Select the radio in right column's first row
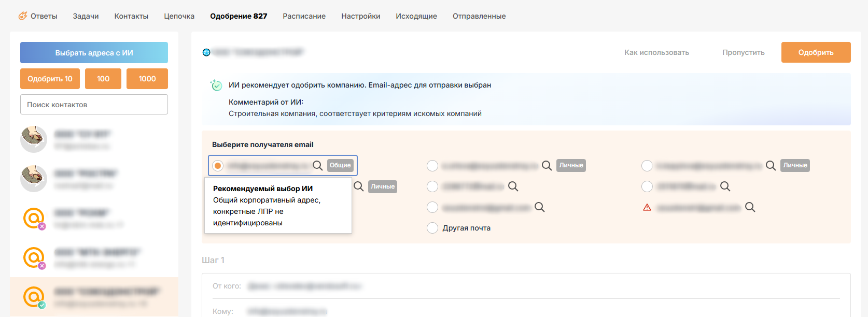The image size is (868, 317). (x=647, y=166)
